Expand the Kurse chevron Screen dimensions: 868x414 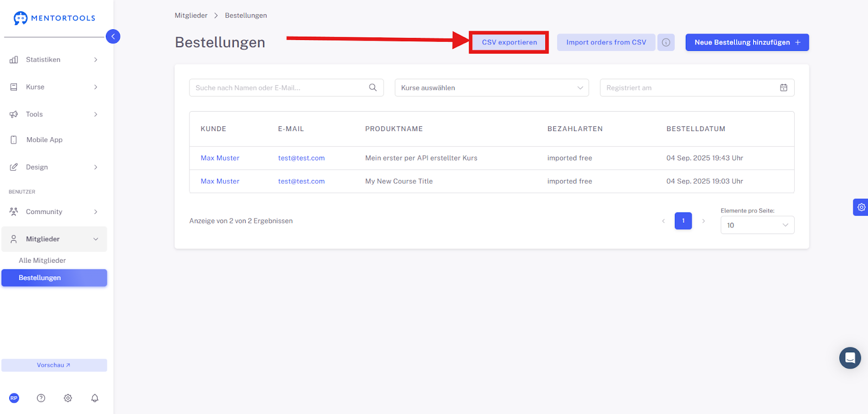(x=95, y=87)
